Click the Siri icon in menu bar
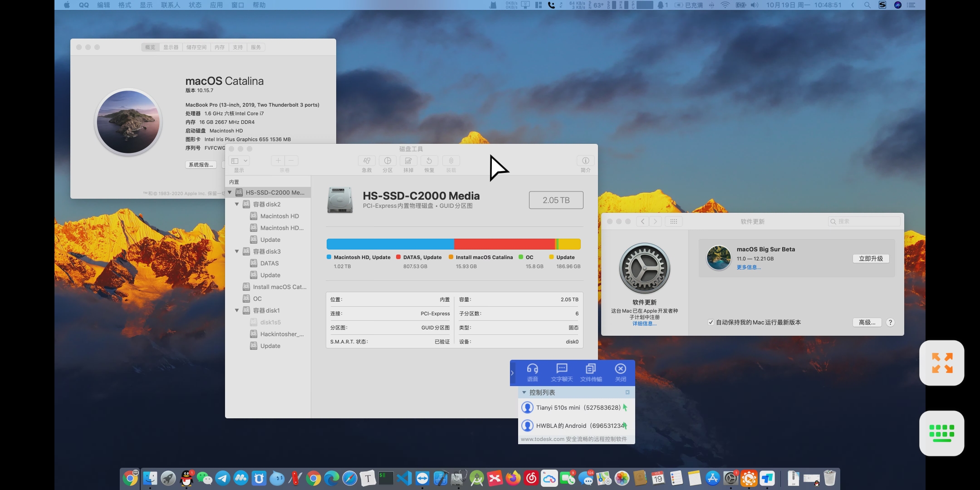 coord(897,5)
